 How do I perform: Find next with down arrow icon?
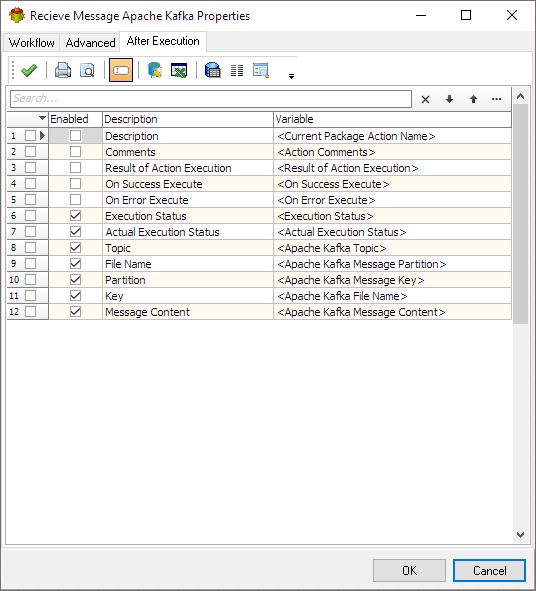click(449, 99)
